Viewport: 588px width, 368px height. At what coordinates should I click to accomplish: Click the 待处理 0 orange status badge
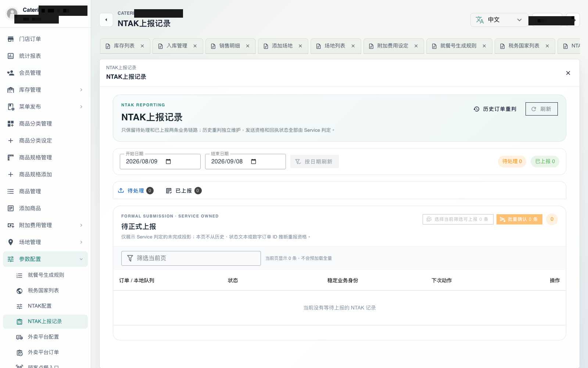pyautogui.click(x=512, y=162)
